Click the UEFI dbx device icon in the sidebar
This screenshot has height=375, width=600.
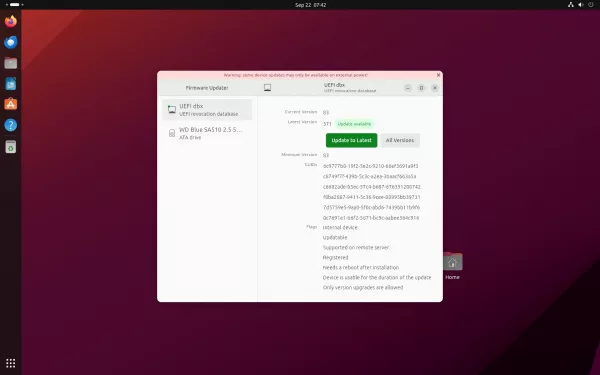point(172,110)
